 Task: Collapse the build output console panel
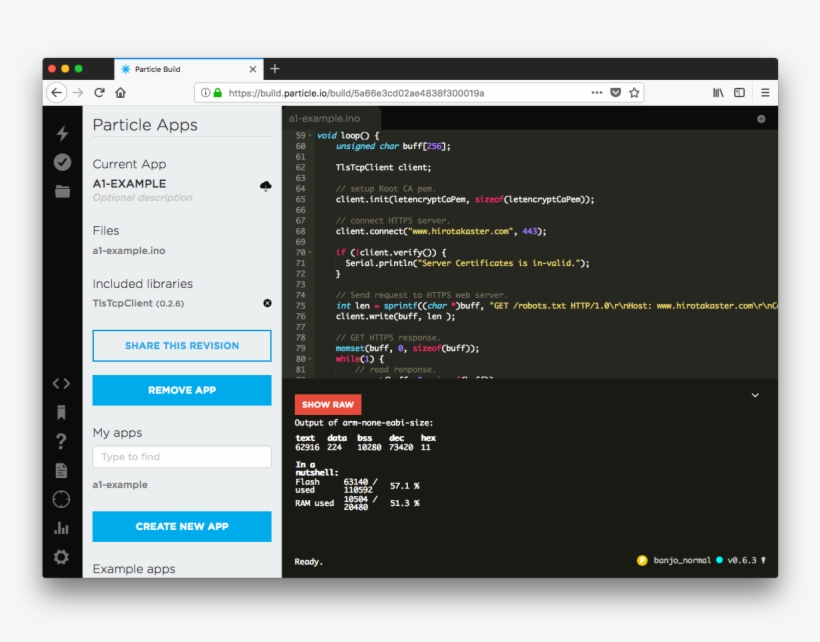click(x=757, y=394)
